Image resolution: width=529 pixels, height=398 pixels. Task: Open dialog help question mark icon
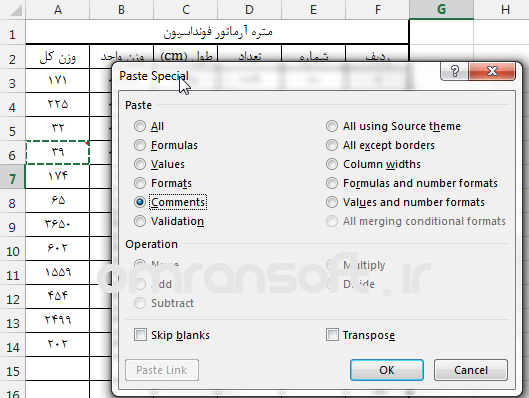point(454,71)
